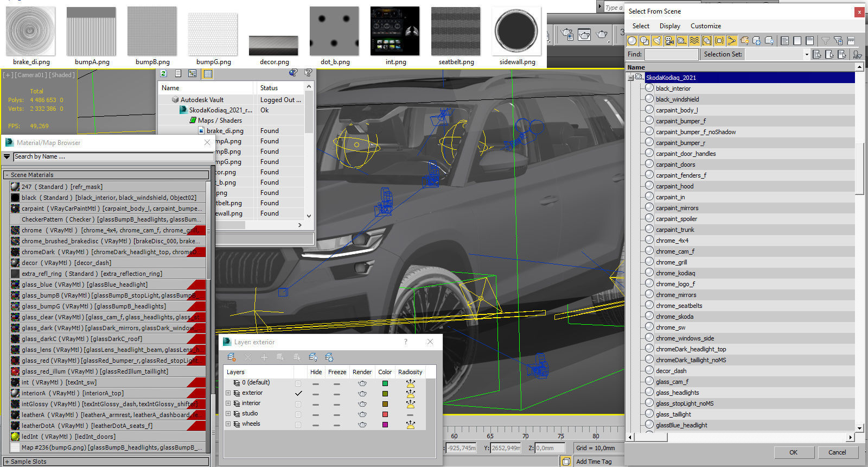The width and height of the screenshot is (868, 467).
Task: Refresh the asset tracking list
Action: click(x=164, y=73)
